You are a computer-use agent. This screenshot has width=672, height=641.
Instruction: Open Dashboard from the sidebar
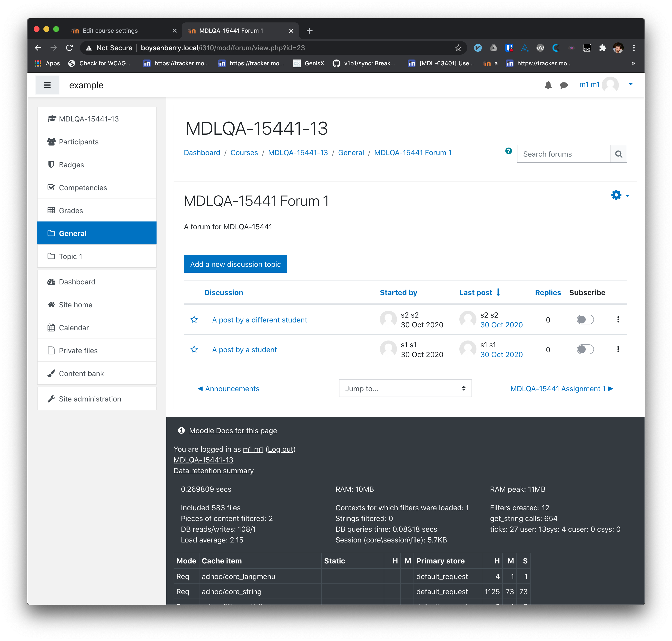(97, 282)
